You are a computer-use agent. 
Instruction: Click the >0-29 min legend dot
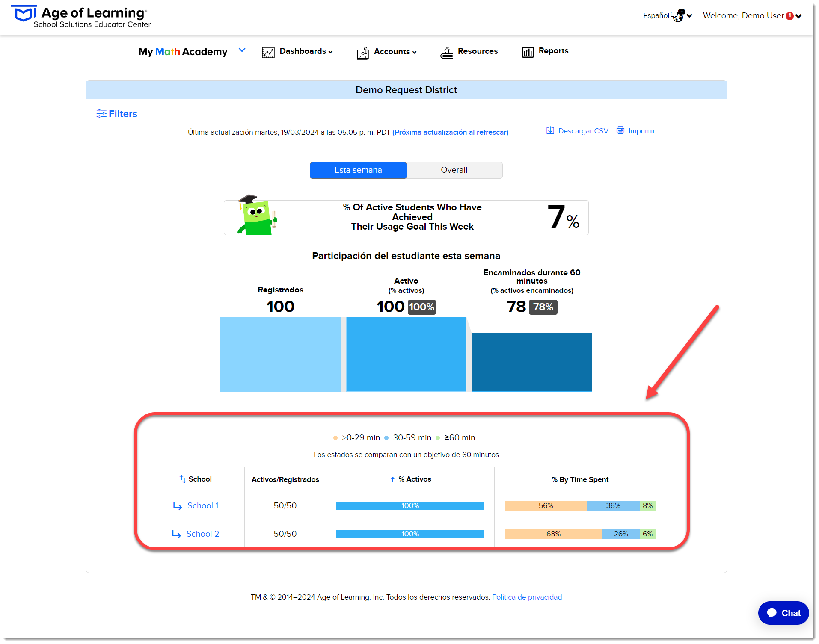tap(335, 438)
